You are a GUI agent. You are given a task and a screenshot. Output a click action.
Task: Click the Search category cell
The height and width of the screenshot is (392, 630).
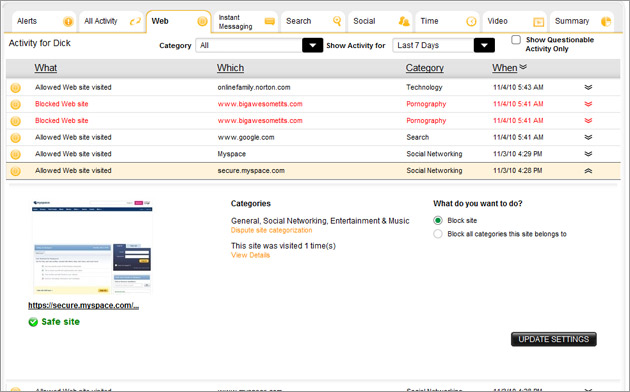click(x=417, y=137)
